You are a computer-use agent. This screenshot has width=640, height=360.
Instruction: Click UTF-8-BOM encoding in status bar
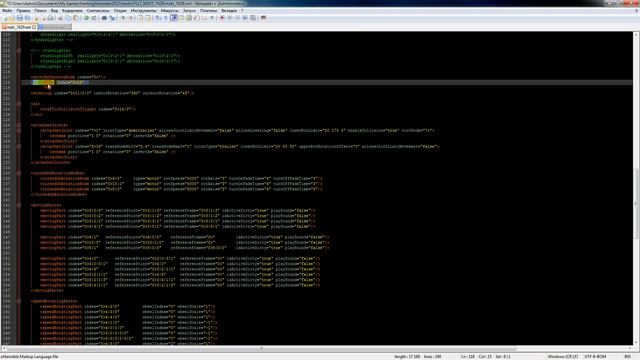595,357
